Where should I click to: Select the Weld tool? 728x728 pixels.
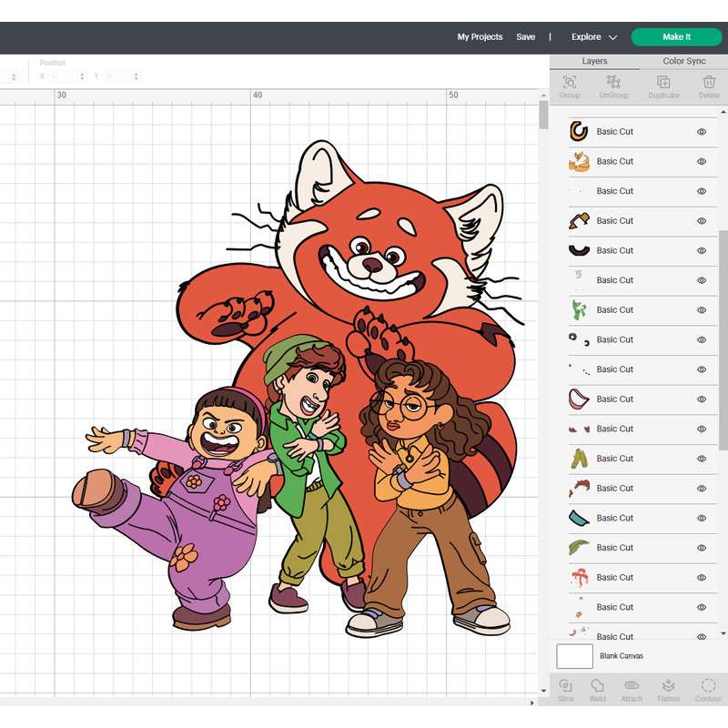[598, 690]
